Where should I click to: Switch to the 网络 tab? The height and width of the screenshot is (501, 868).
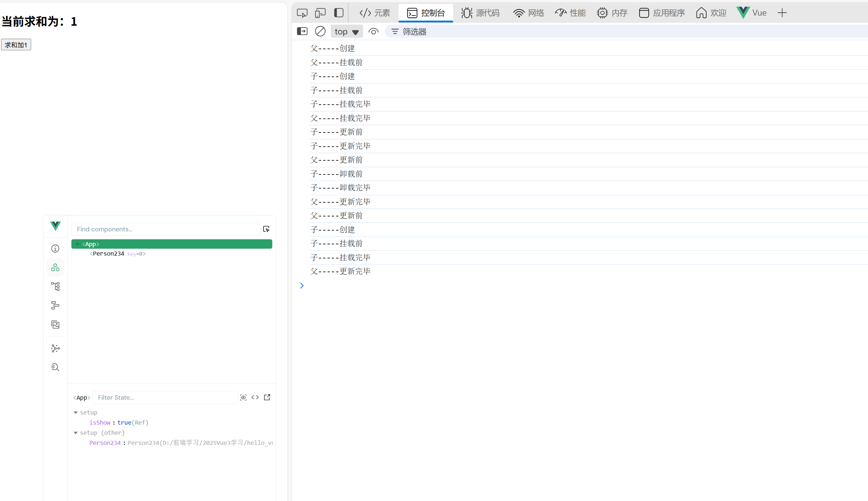tap(528, 13)
